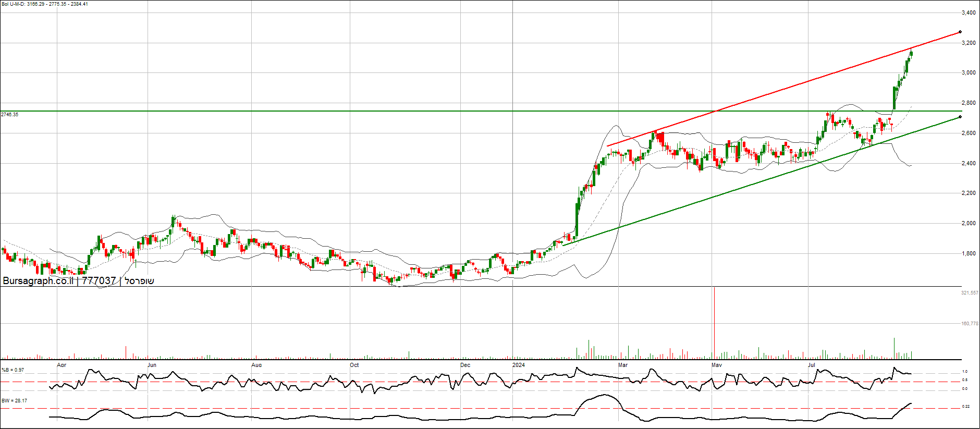Viewport: 980px width, 429px height.
Task: Click the 1.0 level on %B scale
Action: (x=965, y=372)
